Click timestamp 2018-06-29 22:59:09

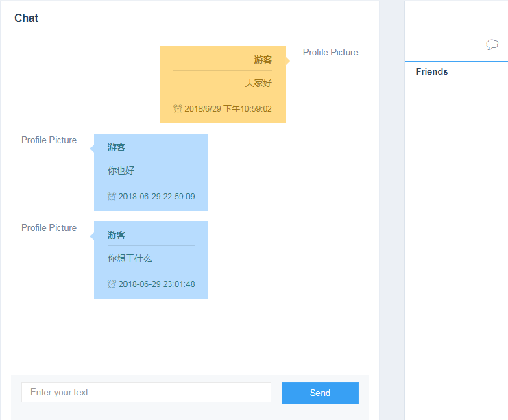click(157, 196)
